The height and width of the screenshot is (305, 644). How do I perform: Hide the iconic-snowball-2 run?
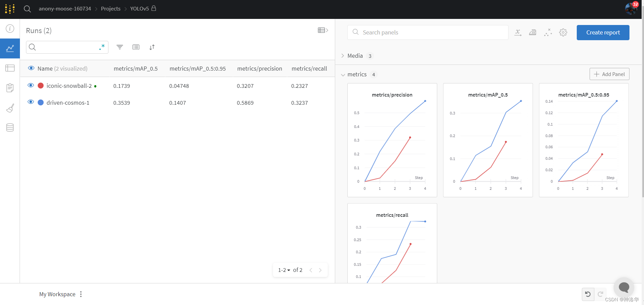click(x=31, y=85)
